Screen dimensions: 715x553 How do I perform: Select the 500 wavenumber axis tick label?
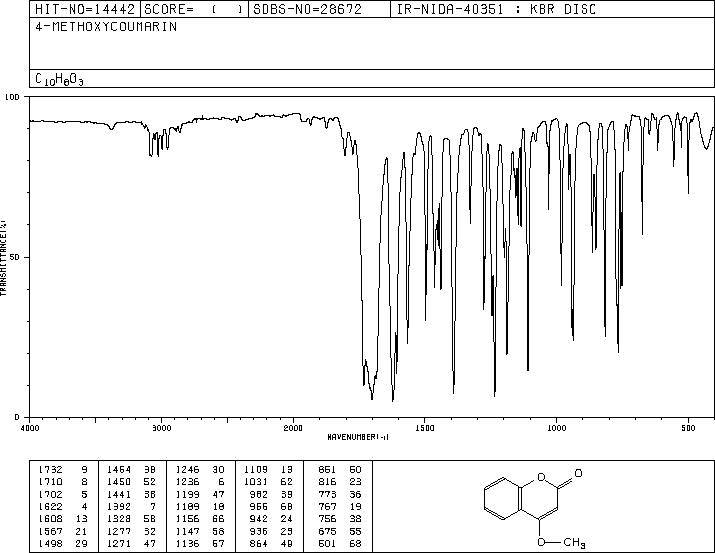coord(688,428)
